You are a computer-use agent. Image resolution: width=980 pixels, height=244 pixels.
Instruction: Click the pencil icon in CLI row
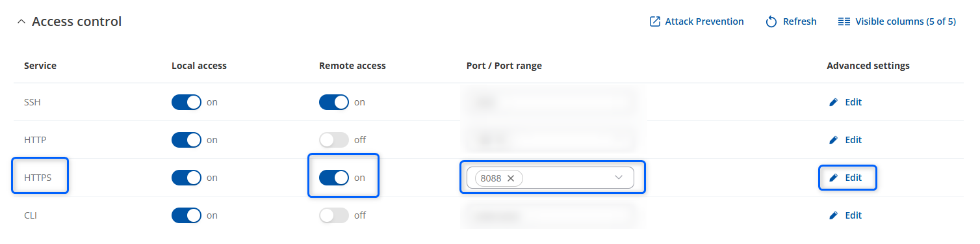pyautogui.click(x=834, y=215)
